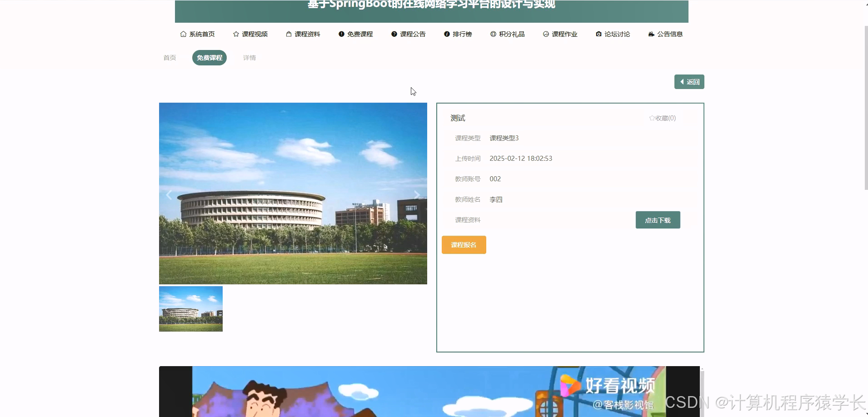The image size is (868, 417).
Task: Click the exclamation icon next to 免费课程
Action: click(341, 34)
